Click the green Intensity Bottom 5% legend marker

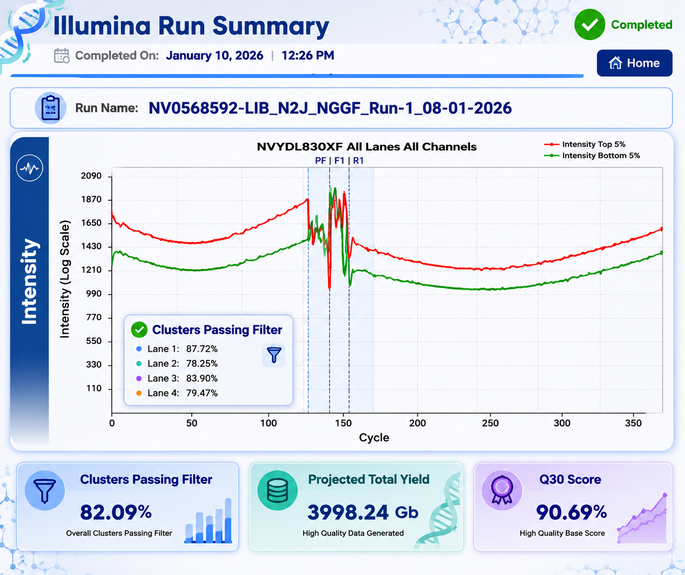(551, 156)
